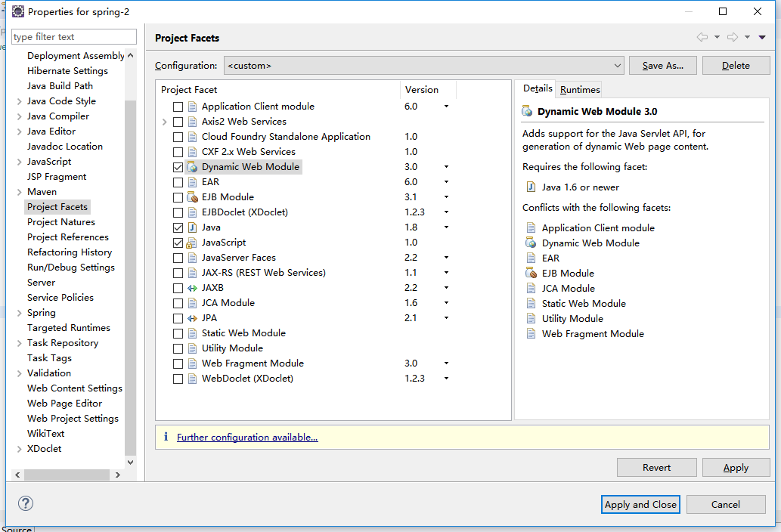Click the JPA facet icon
Screen dimensions: 781x532
[x=192, y=318]
